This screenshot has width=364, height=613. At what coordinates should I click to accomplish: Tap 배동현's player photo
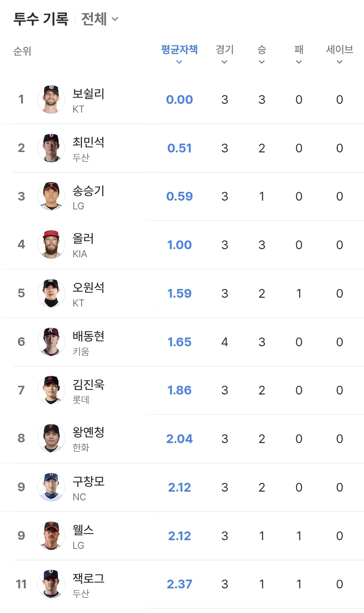point(51,342)
